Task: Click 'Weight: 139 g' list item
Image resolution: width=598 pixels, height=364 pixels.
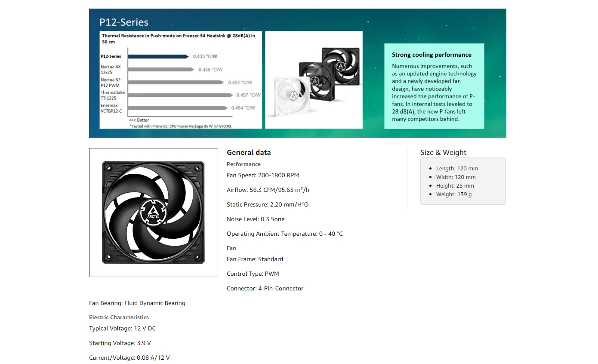Action: click(x=454, y=194)
